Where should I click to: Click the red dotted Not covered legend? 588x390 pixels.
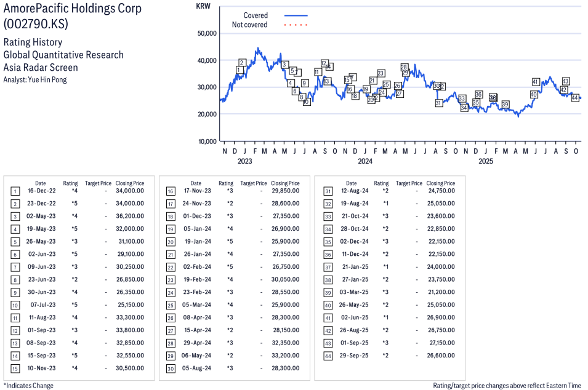pos(296,25)
